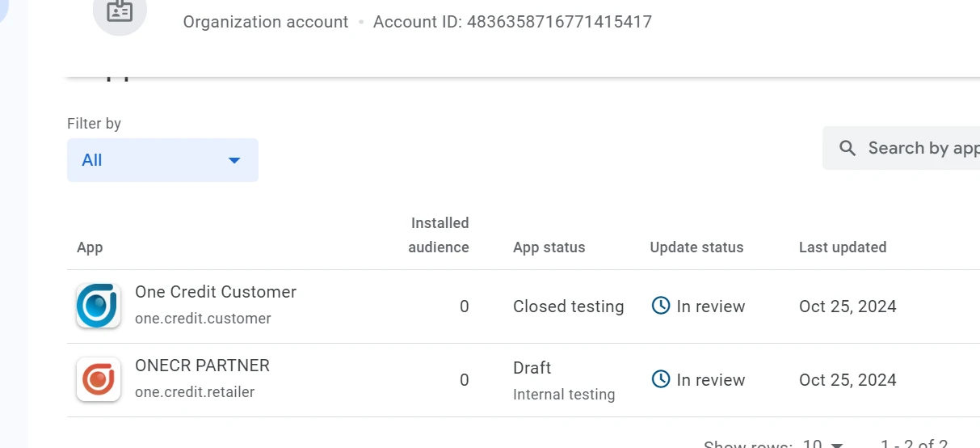Sort by the Last updated column header
Viewport: 980px width, 448px height.
(843, 247)
